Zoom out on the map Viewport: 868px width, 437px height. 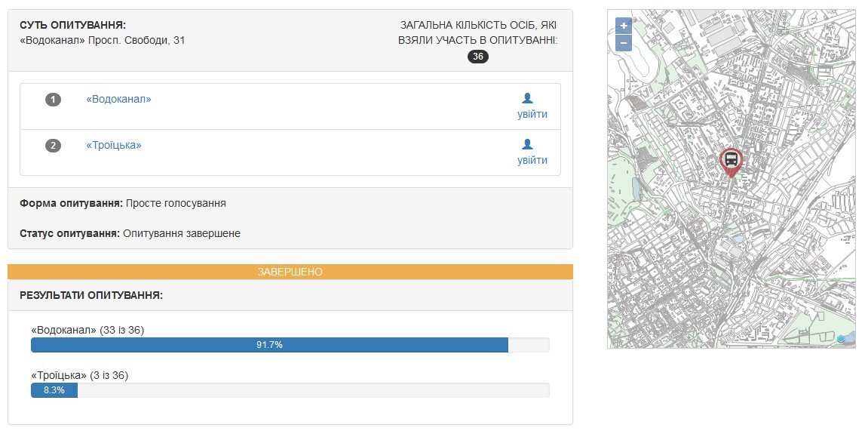pyautogui.click(x=624, y=42)
